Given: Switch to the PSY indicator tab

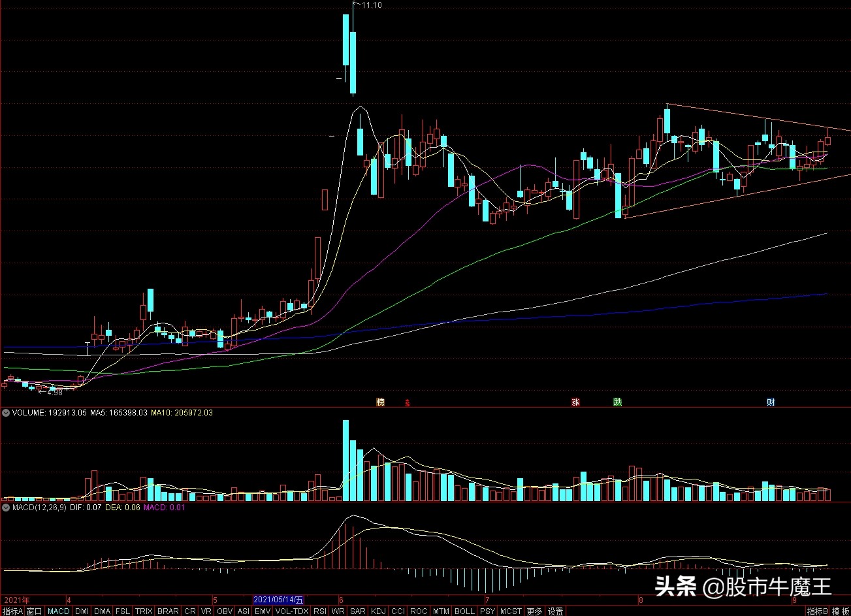Looking at the screenshot, I should coord(487,611).
